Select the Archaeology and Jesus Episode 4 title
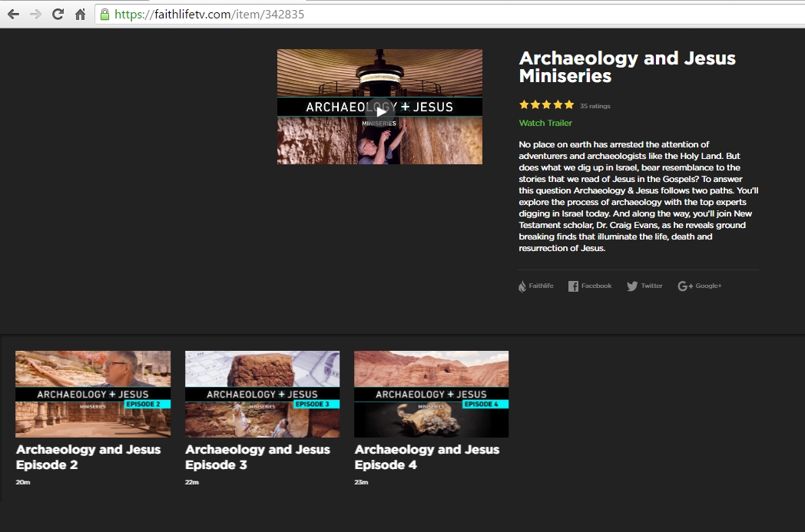The width and height of the screenshot is (805, 532). (427, 457)
